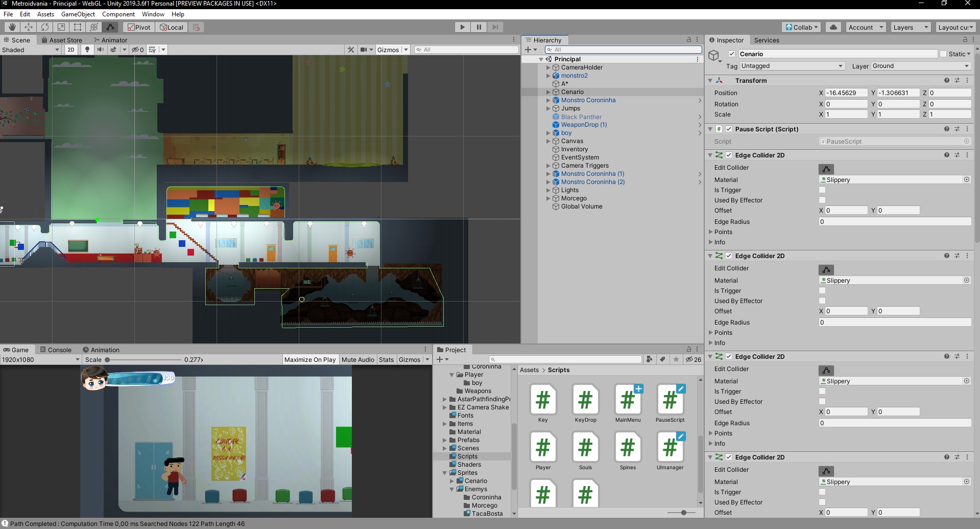The width and height of the screenshot is (980, 529).
Task: Select the Rotate tool
Action: point(45,27)
